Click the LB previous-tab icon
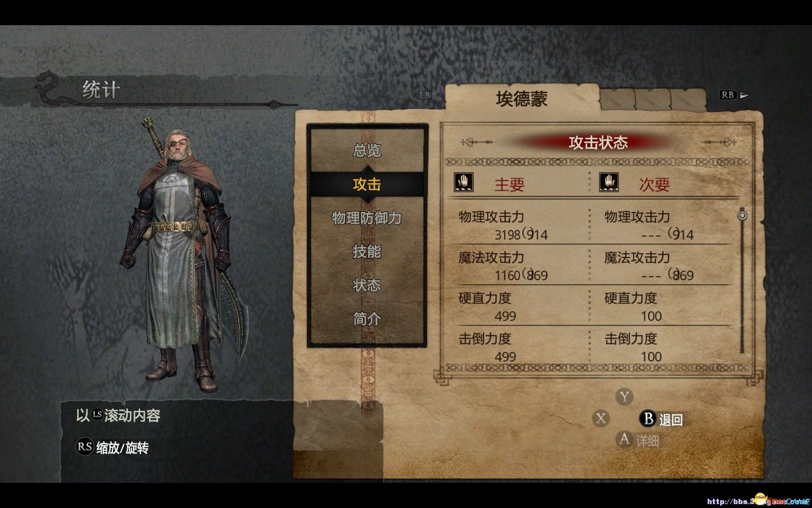 pyautogui.click(x=424, y=95)
